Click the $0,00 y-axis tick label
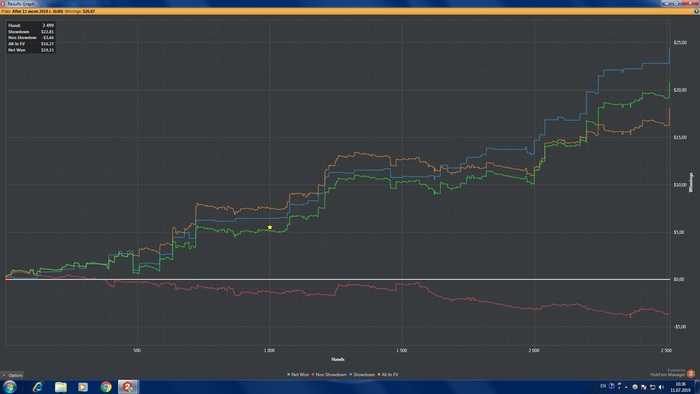 [679, 279]
